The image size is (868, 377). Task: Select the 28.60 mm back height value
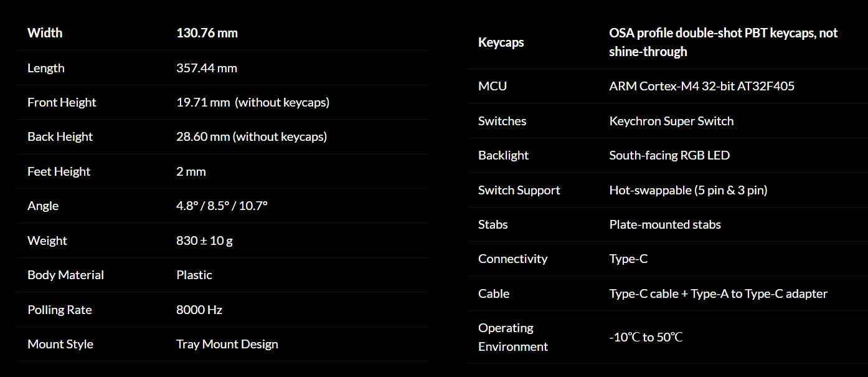(251, 136)
